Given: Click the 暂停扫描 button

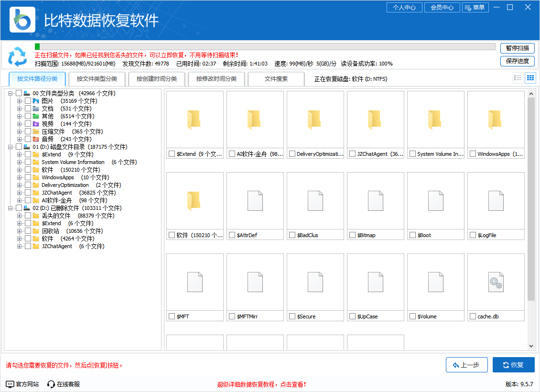Looking at the screenshot, I should pyautogui.click(x=517, y=48).
